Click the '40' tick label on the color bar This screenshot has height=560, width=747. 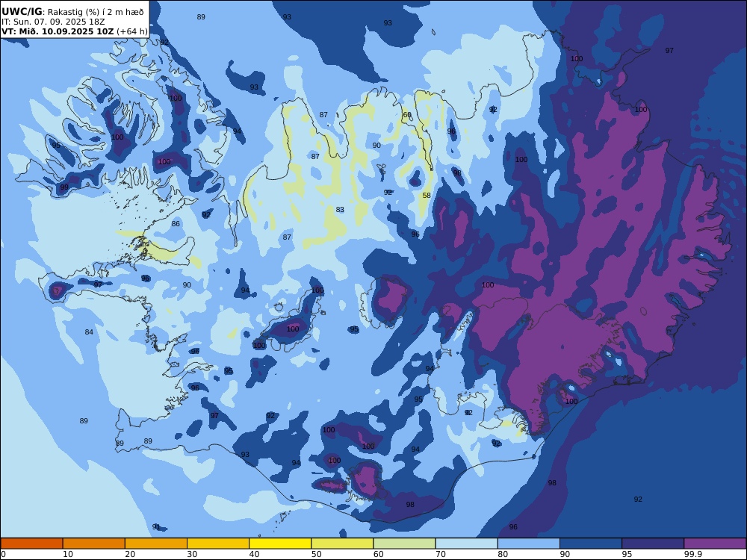[255, 554]
